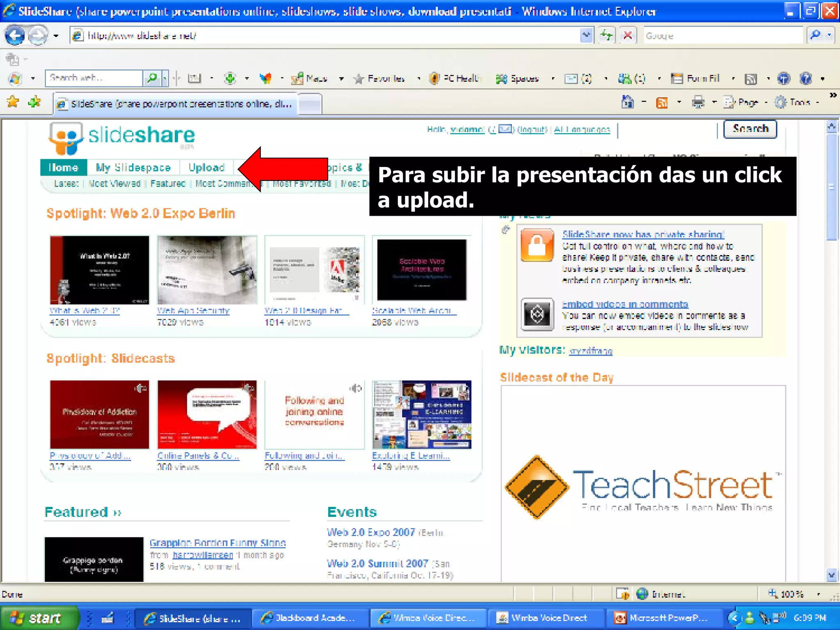840x630 pixels.
Task: Click the Favorites Center star icon
Action: tap(13, 101)
